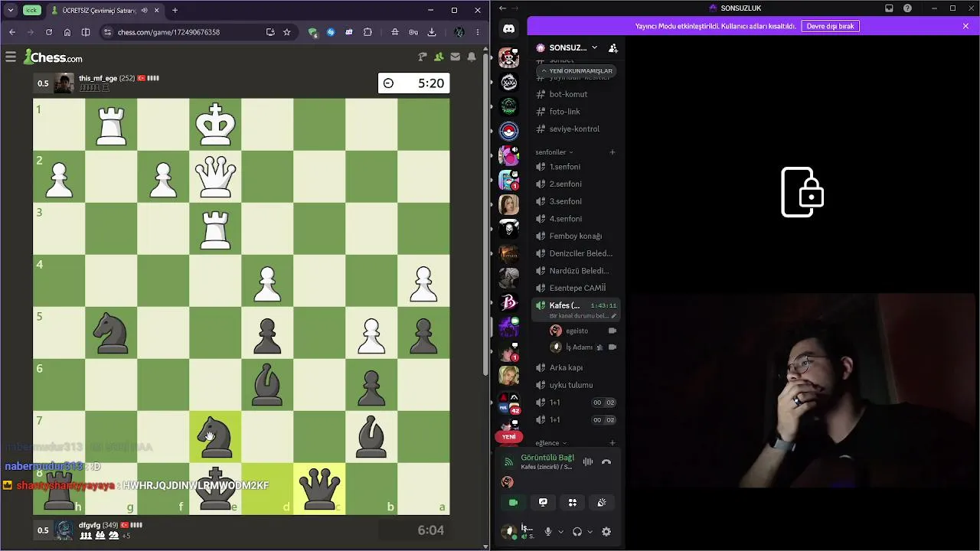
Task: Join the 3.senfoni voice channel
Action: (576, 201)
